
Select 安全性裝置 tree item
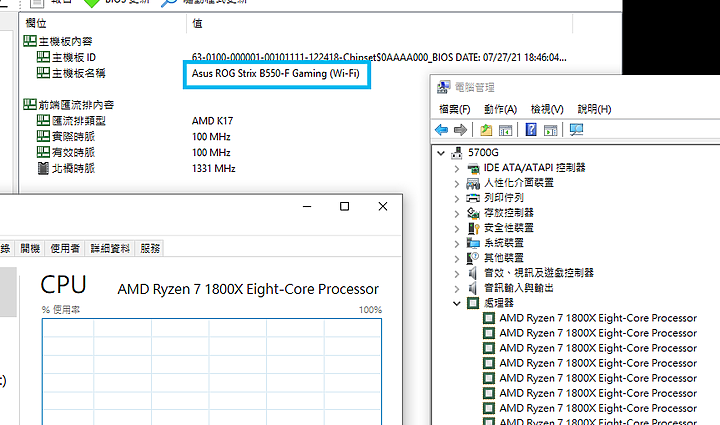pos(509,228)
